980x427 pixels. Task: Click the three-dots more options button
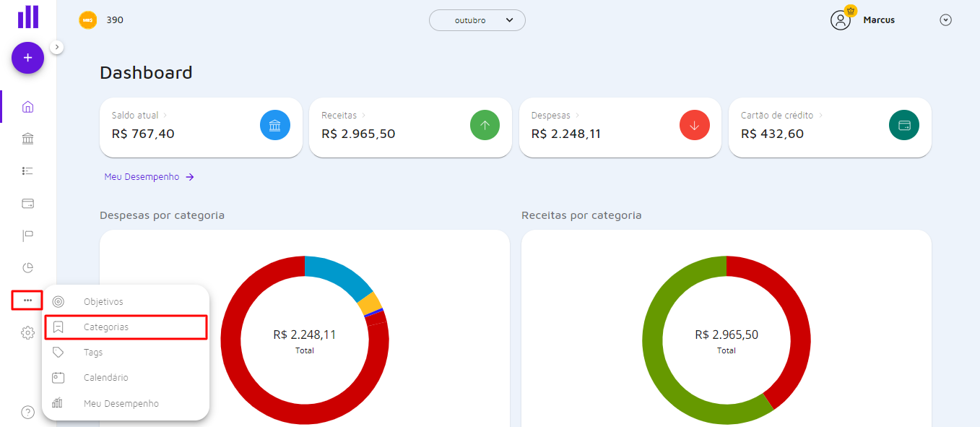27,300
